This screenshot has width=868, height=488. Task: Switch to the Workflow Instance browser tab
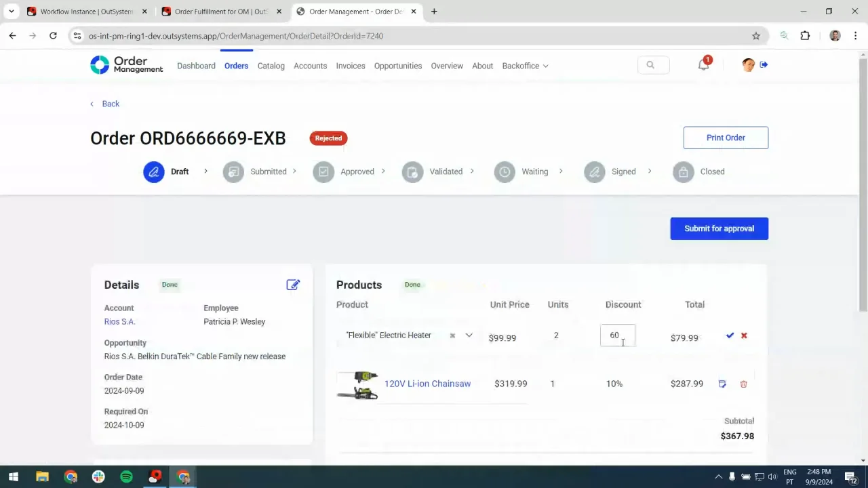point(85,12)
